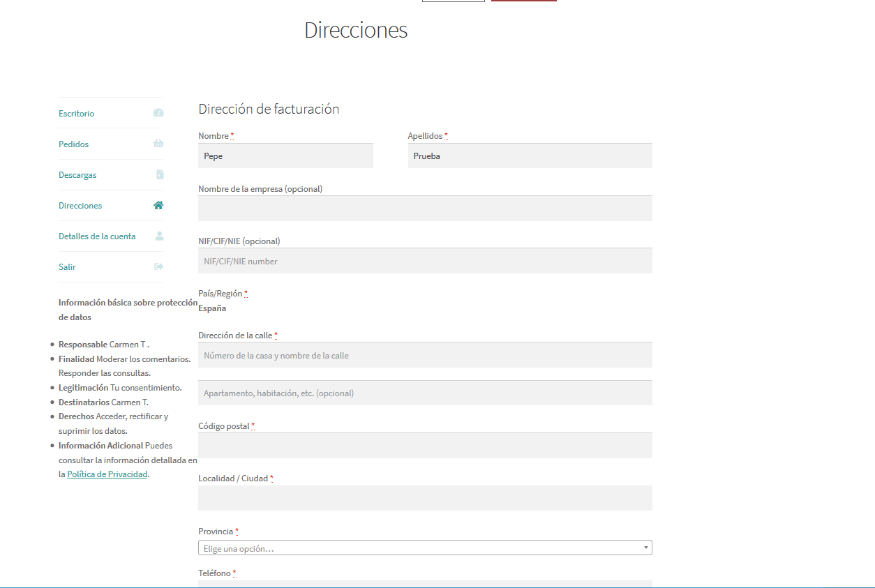Focus the Apellidos field containing Prueba

(x=530, y=156)
